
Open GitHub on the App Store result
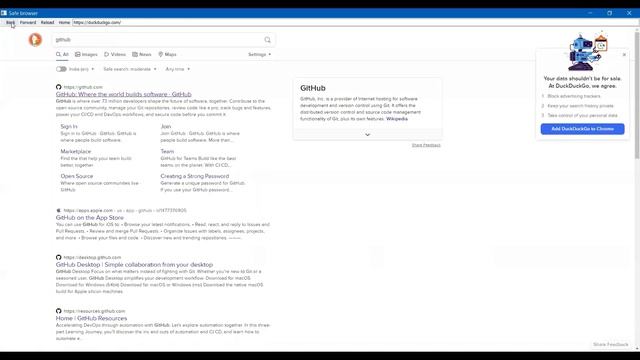(90, 218)
